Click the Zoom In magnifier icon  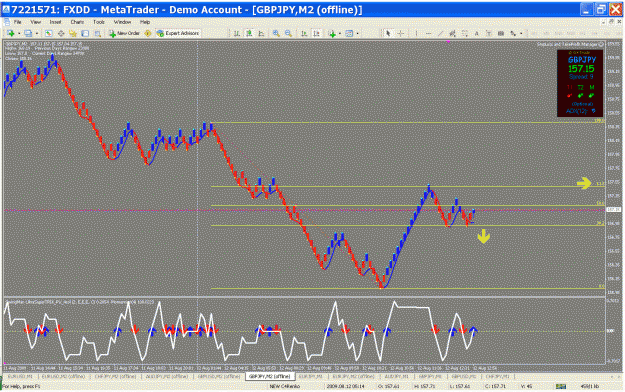pos(276,33)
